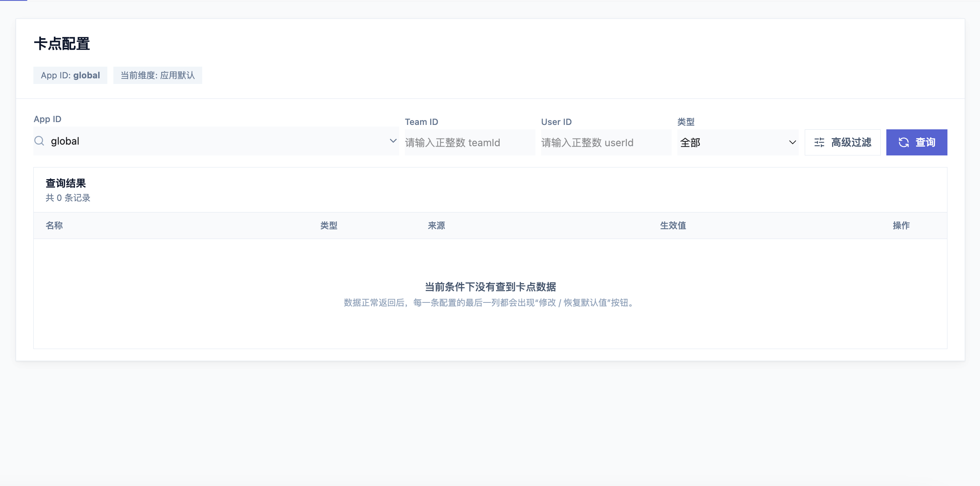Click the App ID field label
Image resolution: width=980 pixels, height=486 pixels.
[x=47, y=119]
